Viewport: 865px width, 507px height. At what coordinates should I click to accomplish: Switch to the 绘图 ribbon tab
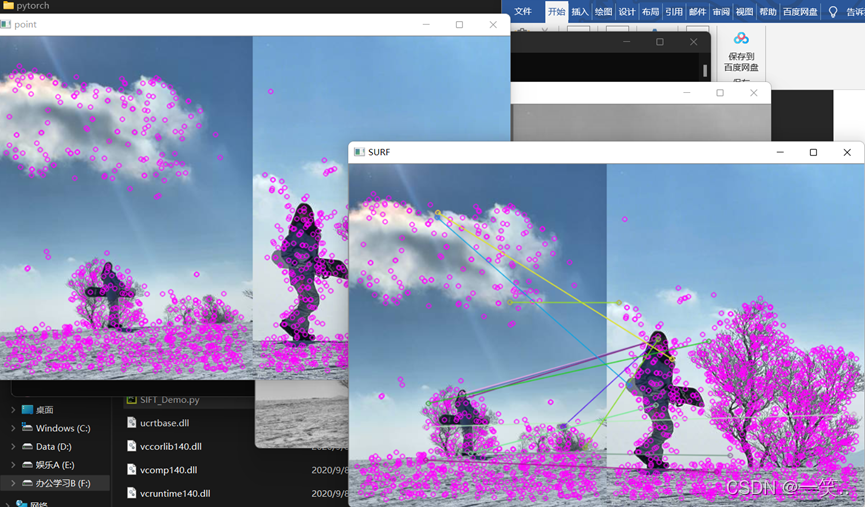tap(604, 12)
